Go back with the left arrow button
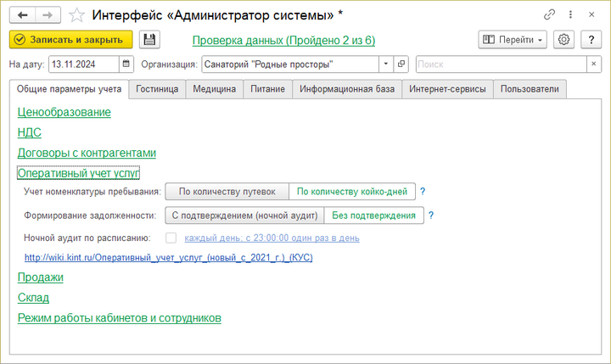Screen dimensions: 611x364 pos(23,15)
